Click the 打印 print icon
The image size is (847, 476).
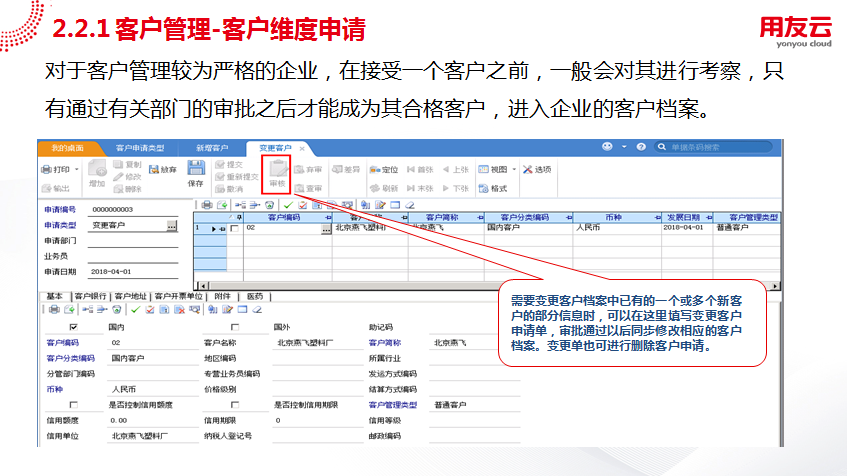point(46,170)
